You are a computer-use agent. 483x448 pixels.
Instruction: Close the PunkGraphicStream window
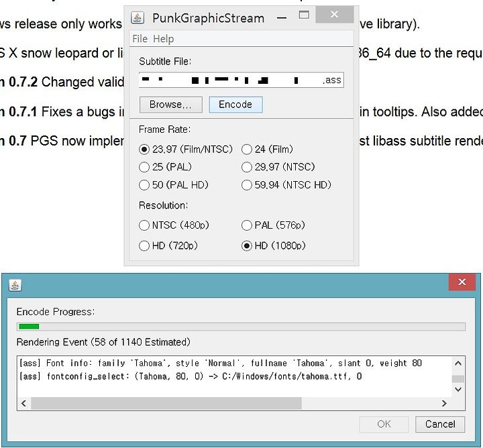[335, 15]
